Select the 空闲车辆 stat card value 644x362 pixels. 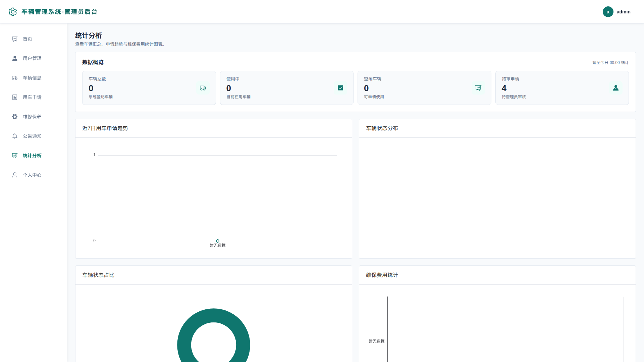click(x=366, y=88)
